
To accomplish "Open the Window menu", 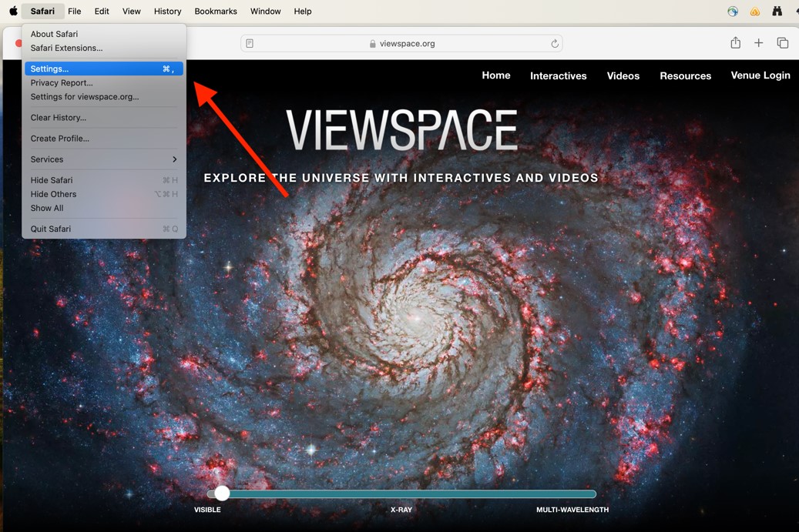I will click(266, 12).
